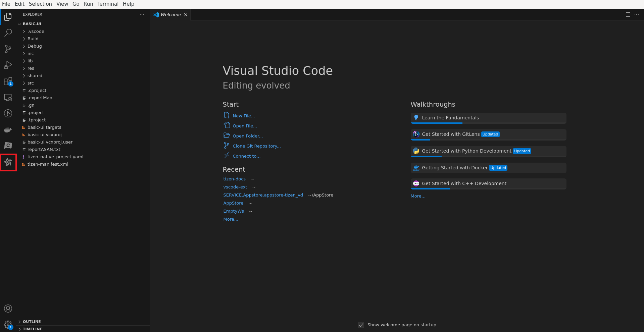Viewport: 644px width, 332px height.
Task: Expand the OUTLINE section
Action: point(31,321)
